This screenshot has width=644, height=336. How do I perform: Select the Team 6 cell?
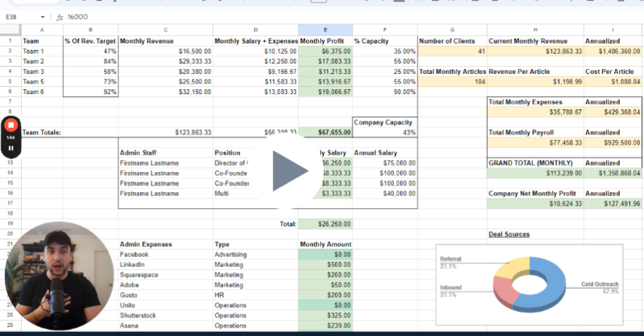click(42, 92)
